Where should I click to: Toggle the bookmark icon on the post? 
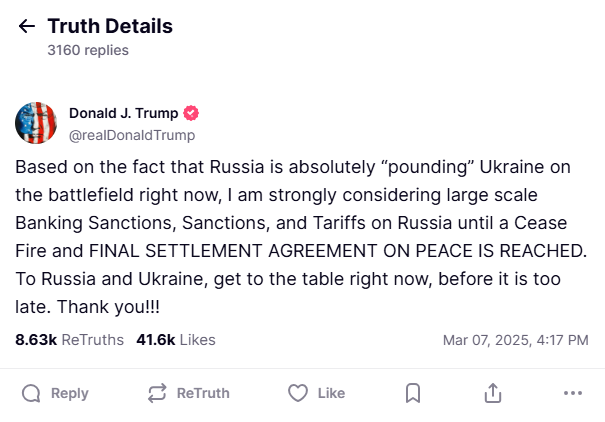413,393
